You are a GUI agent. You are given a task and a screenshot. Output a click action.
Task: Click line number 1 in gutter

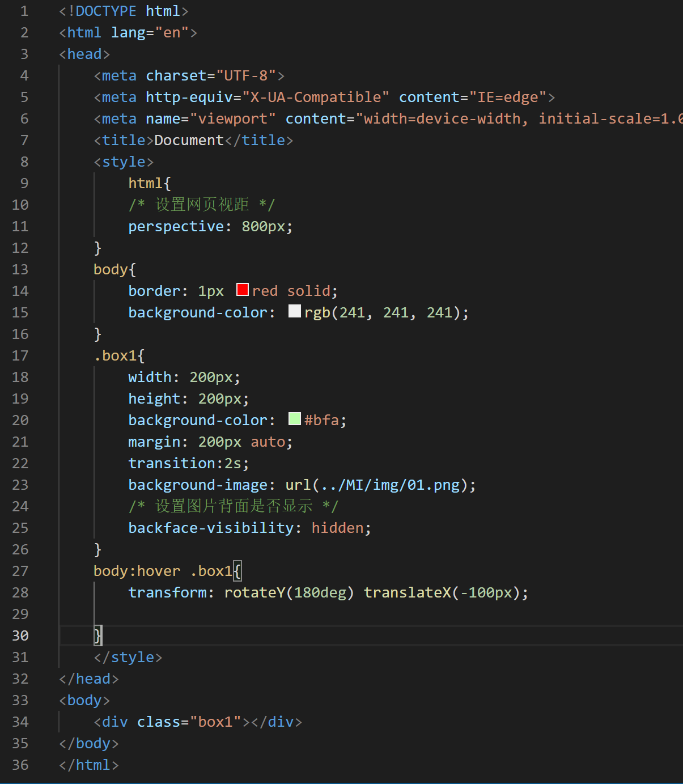(x=24, y=11)
